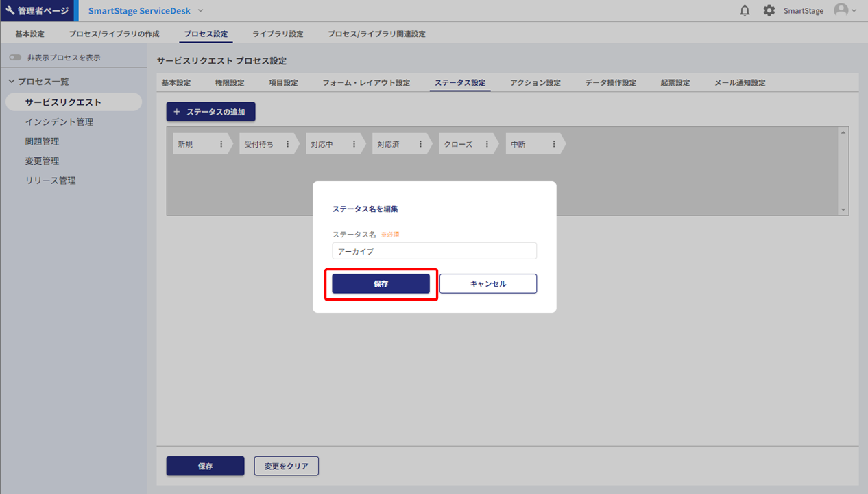Open the notification bell icon

click(x=745, y=11)
